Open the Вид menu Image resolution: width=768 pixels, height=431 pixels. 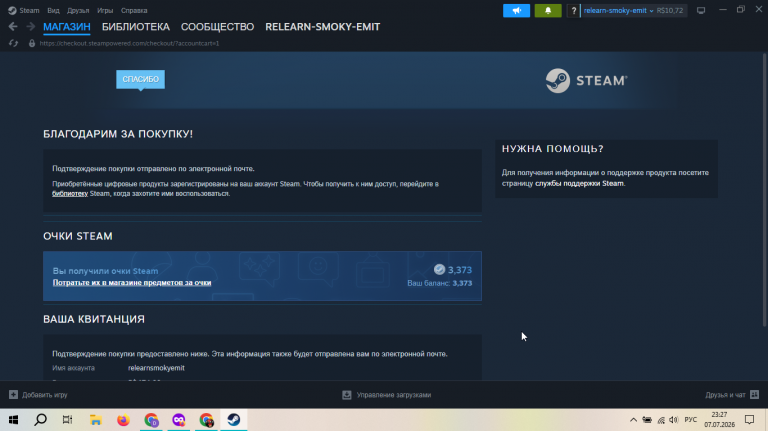53,10
